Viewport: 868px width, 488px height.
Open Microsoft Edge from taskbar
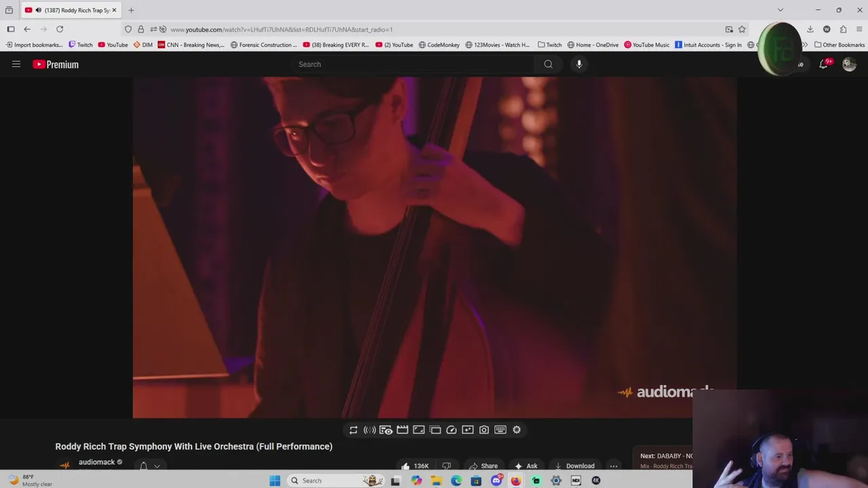pyautogui.click(x=456, y=481)
